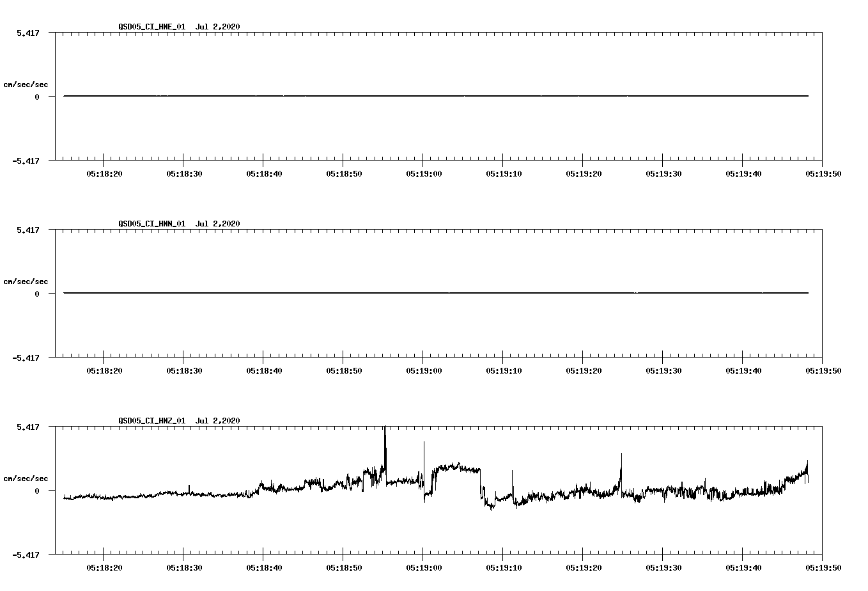Click the 05:19:10 time label under the HNN plot

[503, 370]
